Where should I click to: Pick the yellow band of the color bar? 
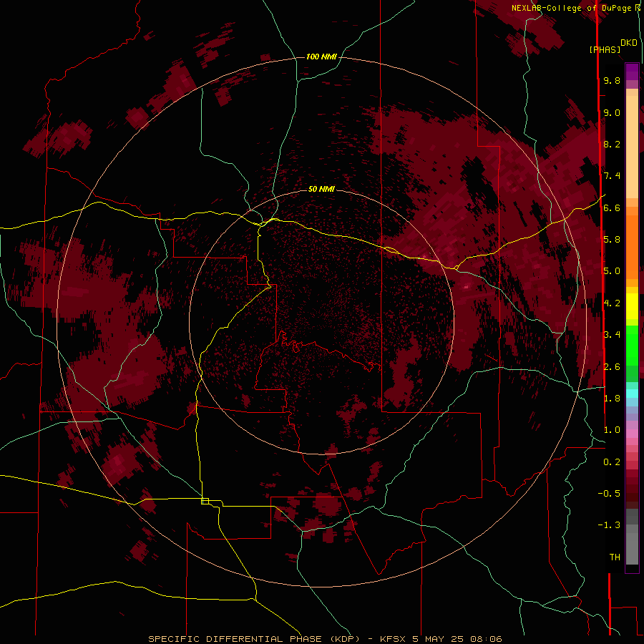click(x=632, y=306)
